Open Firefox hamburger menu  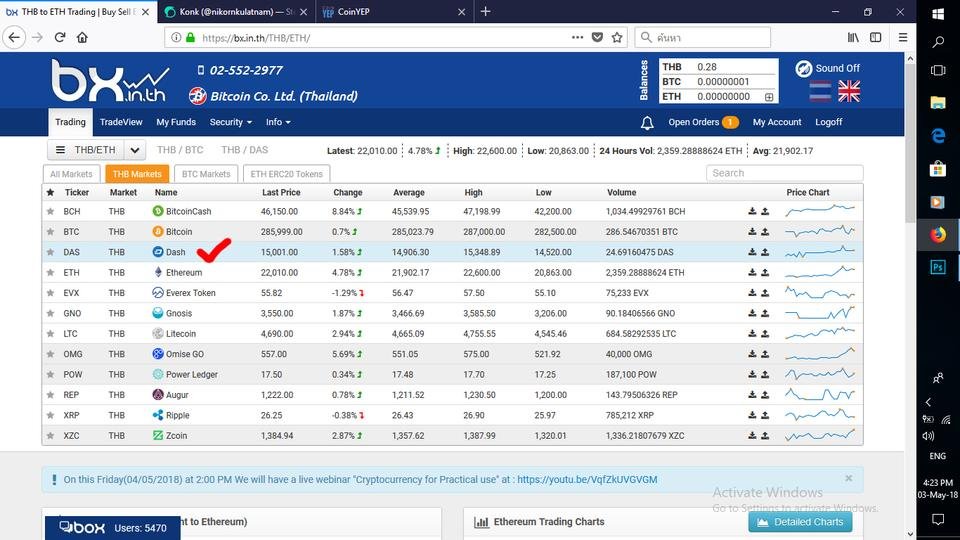coord(902,37)
